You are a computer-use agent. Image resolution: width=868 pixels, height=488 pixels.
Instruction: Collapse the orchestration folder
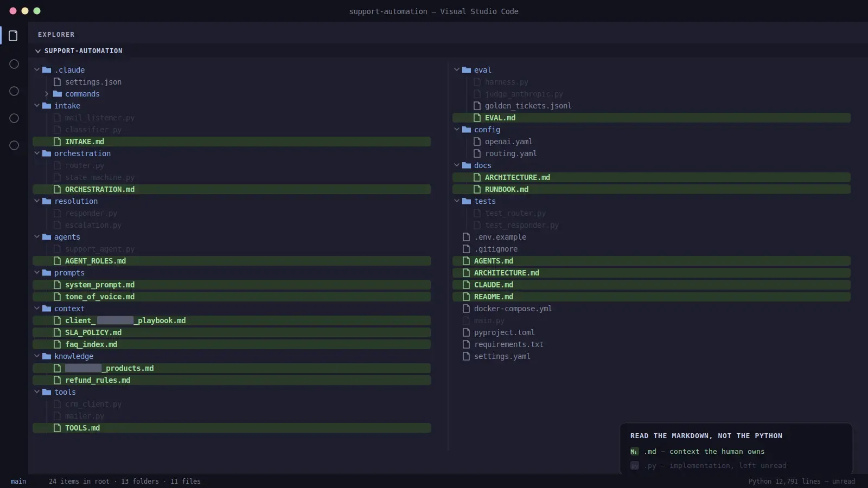[37, 153]
